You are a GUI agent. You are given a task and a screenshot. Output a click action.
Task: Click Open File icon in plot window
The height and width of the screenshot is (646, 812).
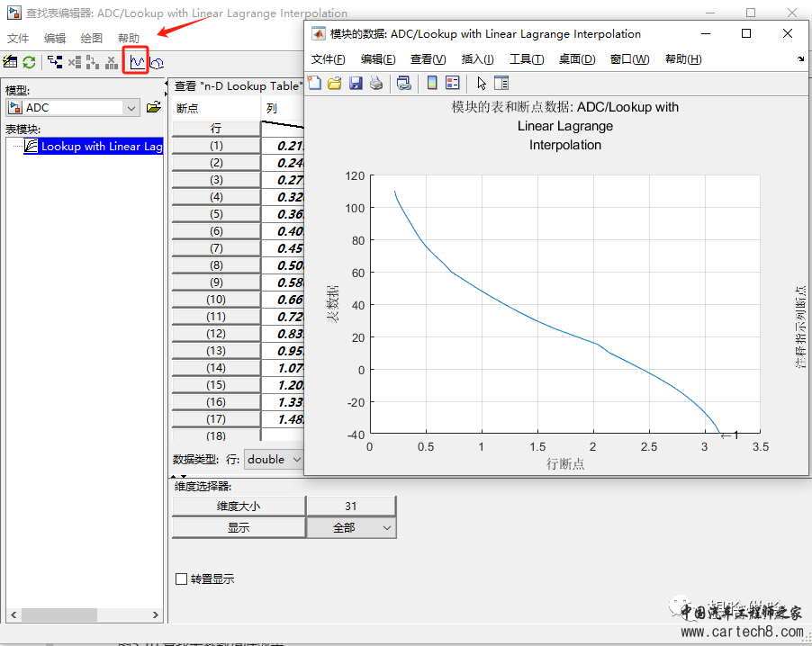(x=335, y=83)
